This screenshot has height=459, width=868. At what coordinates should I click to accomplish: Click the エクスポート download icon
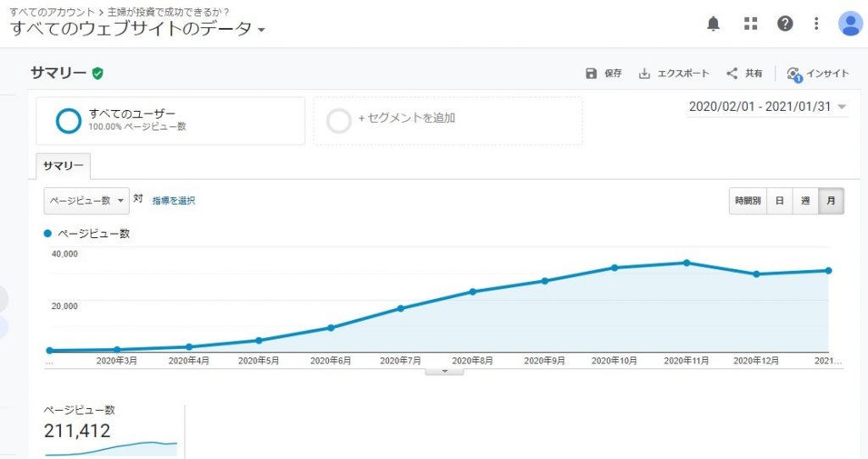[644, 73]
